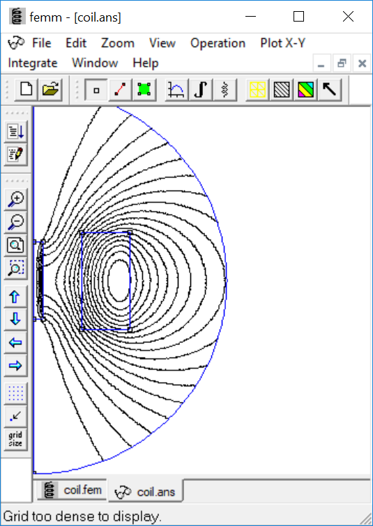Open the Integrate menu
The width and height of the screenshot is (373, 526).
coord(33,63)
